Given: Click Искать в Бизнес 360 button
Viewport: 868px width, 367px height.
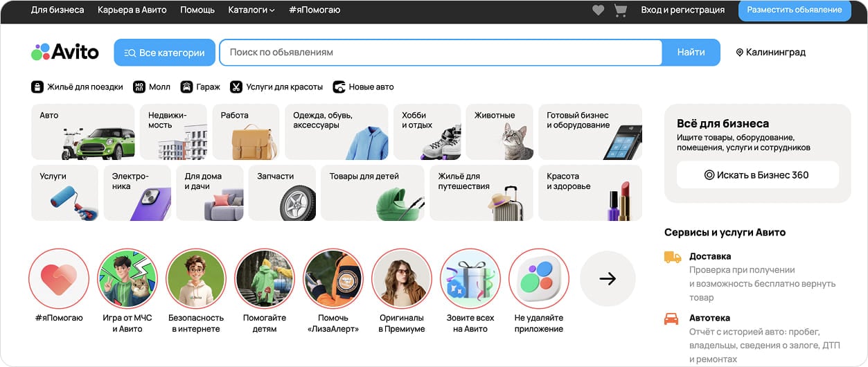Looking at the screenshot, I should coord(758,175).
